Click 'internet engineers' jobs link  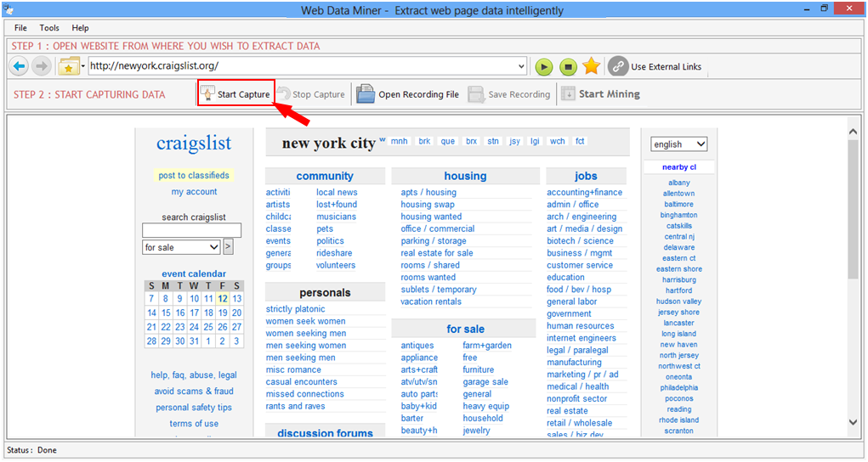point(582,338)
